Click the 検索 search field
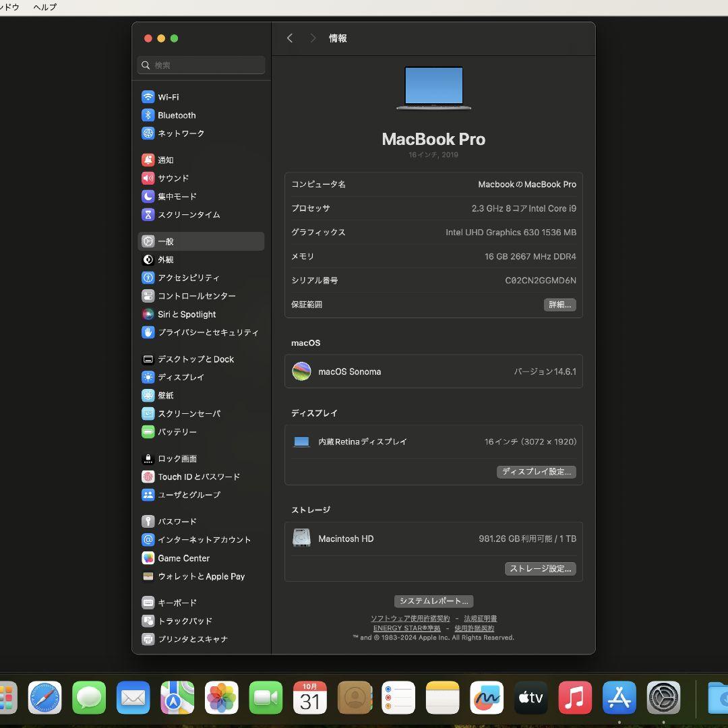 tap(200, 65)
